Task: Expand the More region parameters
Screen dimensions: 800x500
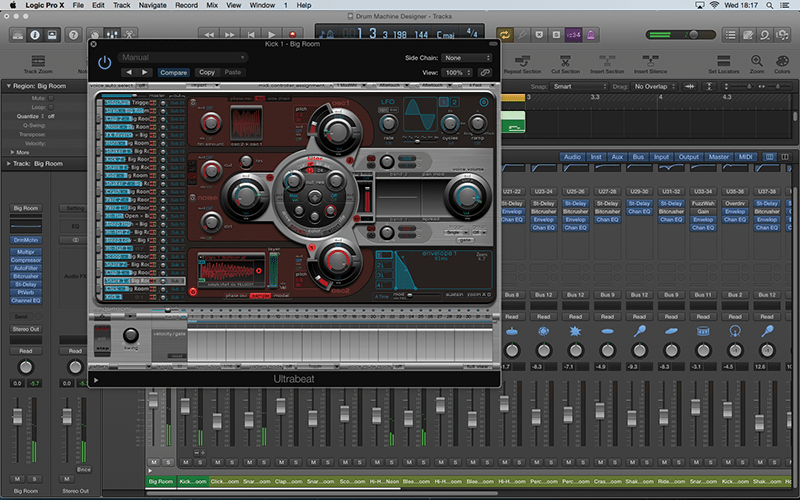Action: 13,152
